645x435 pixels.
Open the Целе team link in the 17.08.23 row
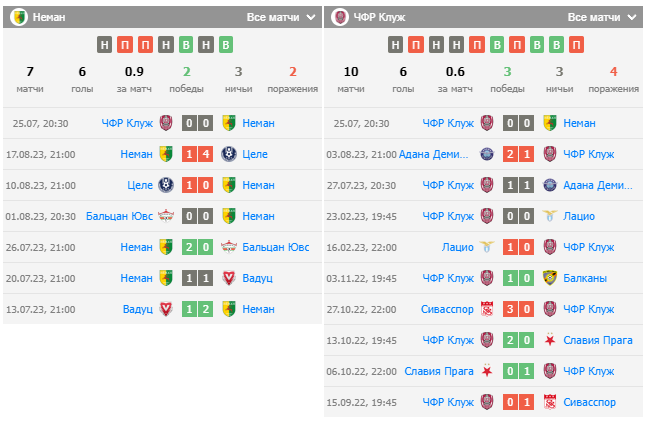pos(255,154)
